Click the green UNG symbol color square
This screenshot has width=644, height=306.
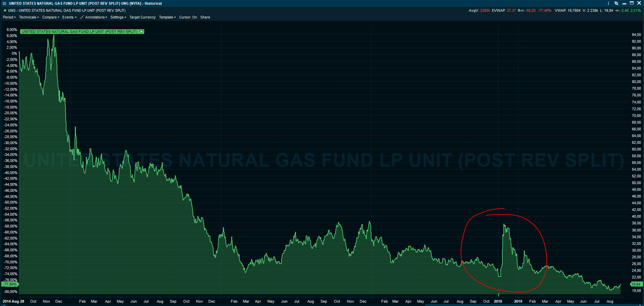(5, 10)
